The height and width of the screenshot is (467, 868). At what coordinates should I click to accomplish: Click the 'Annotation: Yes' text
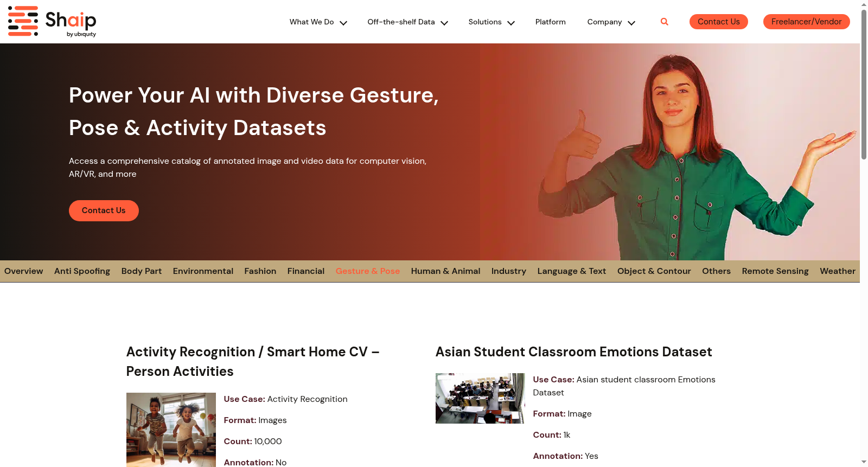pyautogui.click(x=566, y=456)
